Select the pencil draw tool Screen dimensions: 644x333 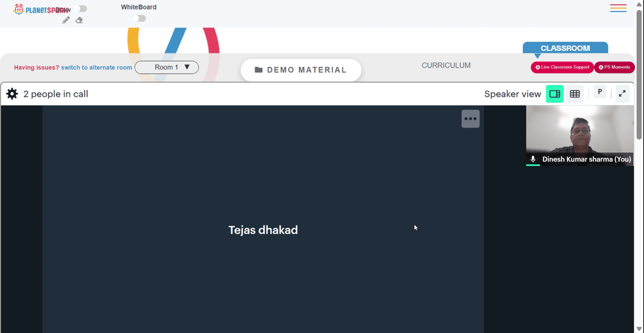pos(66,20)
